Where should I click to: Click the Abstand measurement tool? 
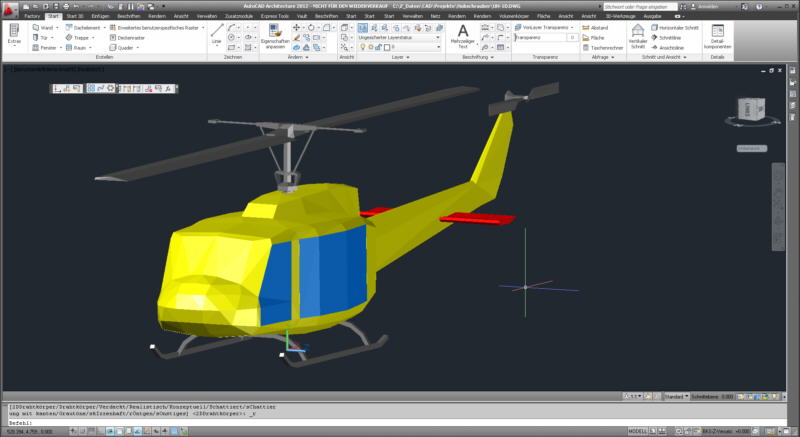click(595, 28)
